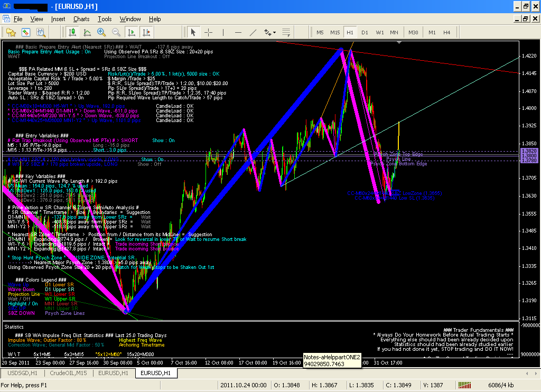Click the Notes-aHelppartONE2 tooltip

pos(332,360)
